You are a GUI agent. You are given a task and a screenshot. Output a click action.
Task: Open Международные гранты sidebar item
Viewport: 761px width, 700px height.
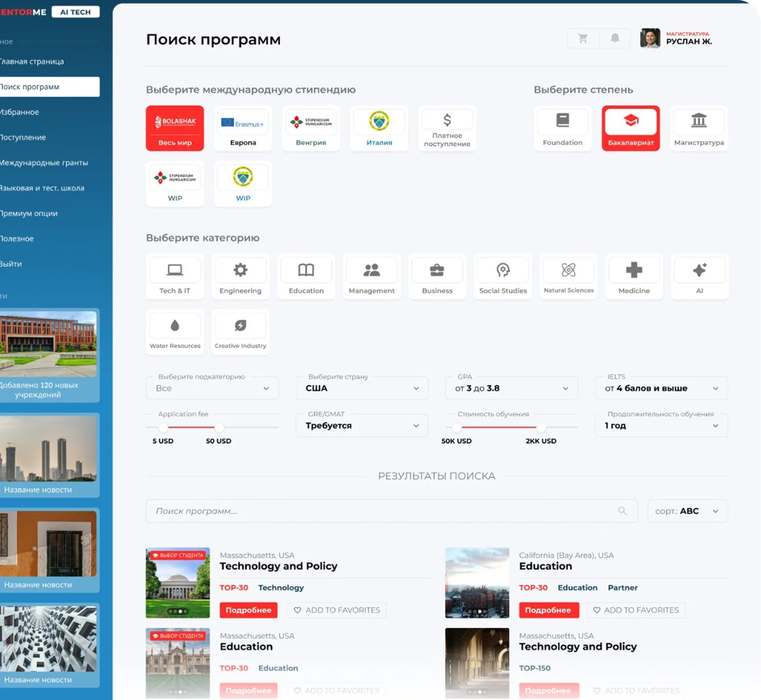tap(44, 163)
